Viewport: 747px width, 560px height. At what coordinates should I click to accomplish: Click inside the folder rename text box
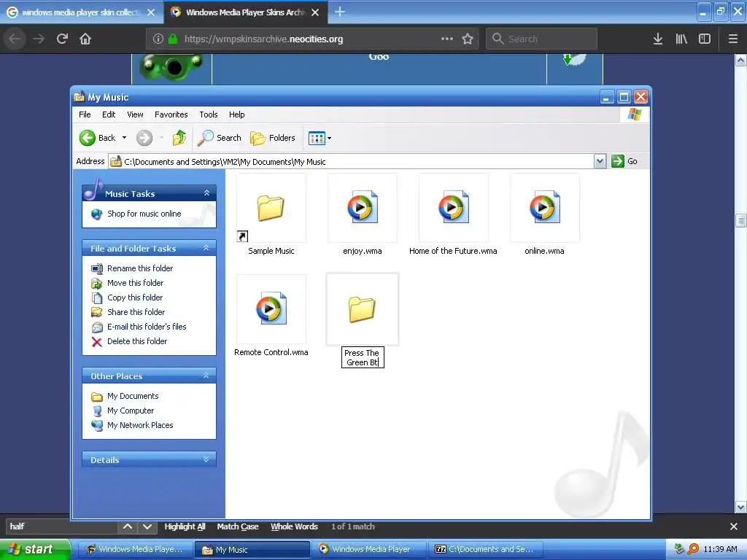363,357
